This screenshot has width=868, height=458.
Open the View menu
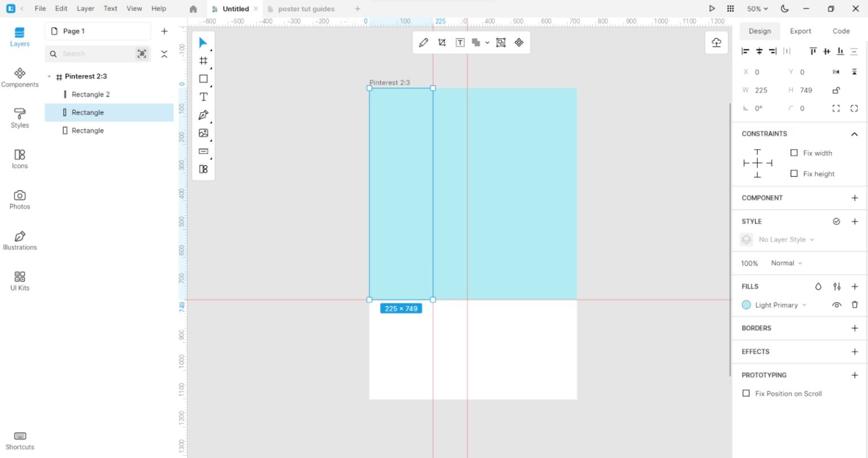pyautogui.click(x=134, y=8)
